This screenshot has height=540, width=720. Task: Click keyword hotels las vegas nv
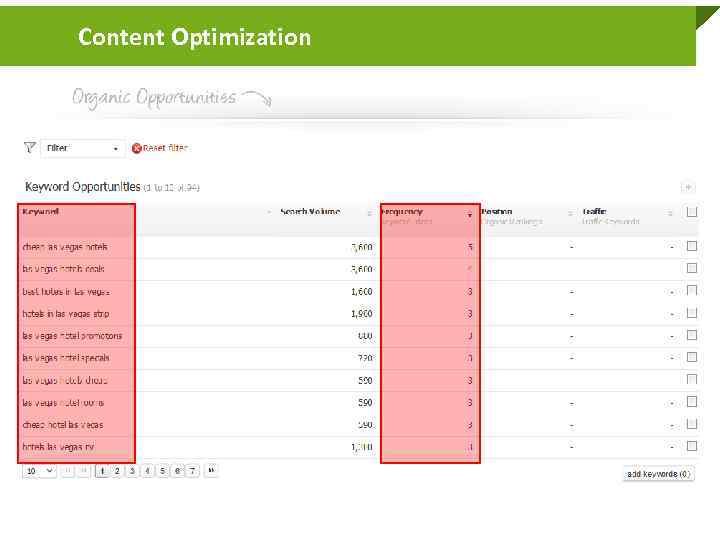(x=58, y=447)
